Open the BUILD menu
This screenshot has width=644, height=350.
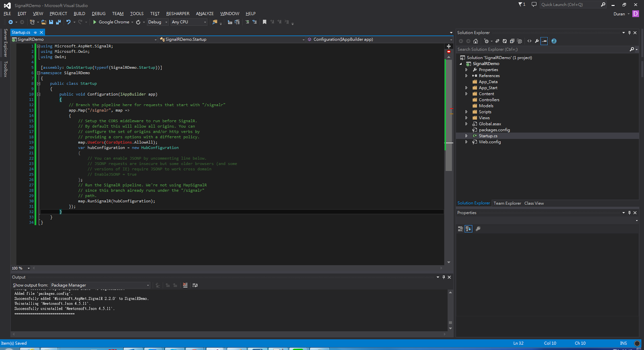pyautogui.click(x=79, y=14)
